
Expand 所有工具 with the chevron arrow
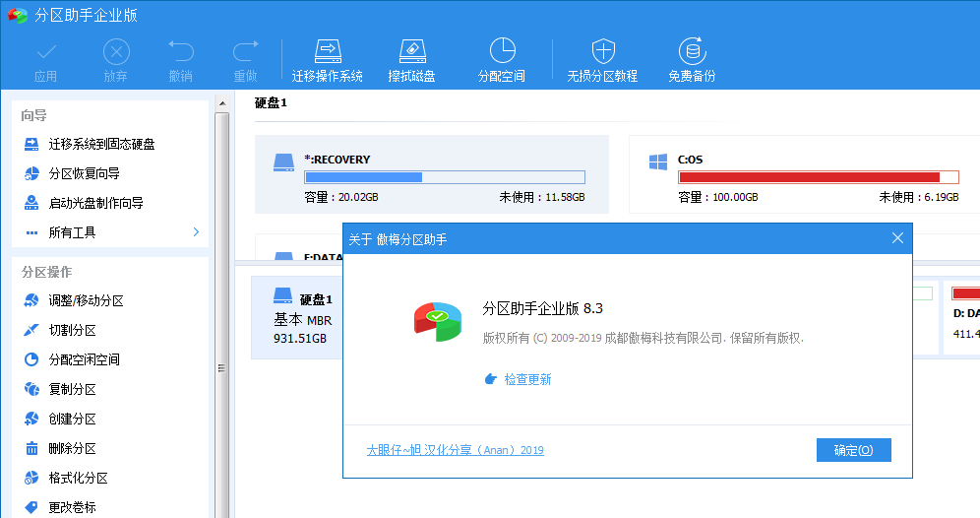click(x=196, y=232)
